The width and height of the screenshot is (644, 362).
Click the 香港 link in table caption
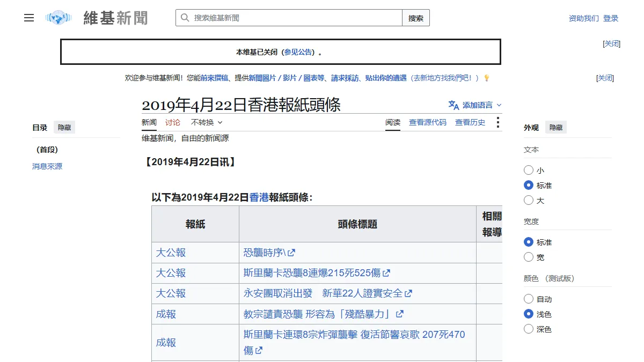pos(259,197)
